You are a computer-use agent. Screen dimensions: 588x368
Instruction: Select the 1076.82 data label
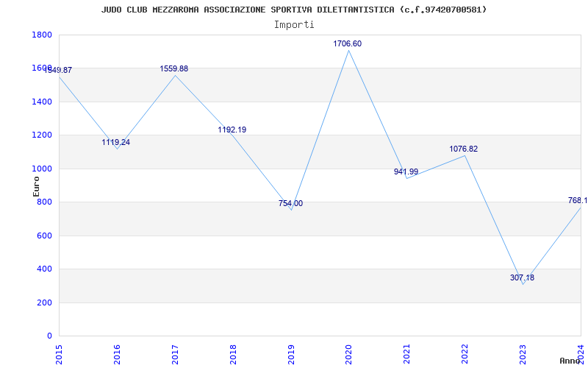pyautogui.click(x=464, y=149)
